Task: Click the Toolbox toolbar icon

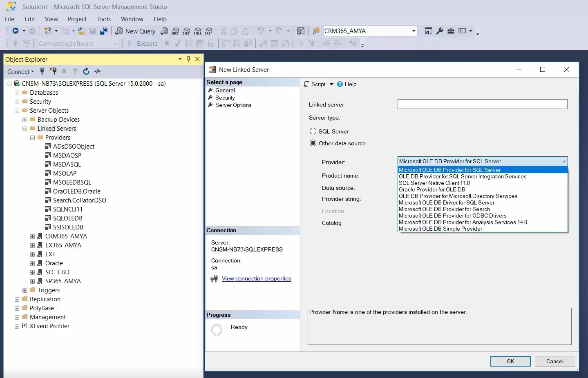Action: click(451, 31)
